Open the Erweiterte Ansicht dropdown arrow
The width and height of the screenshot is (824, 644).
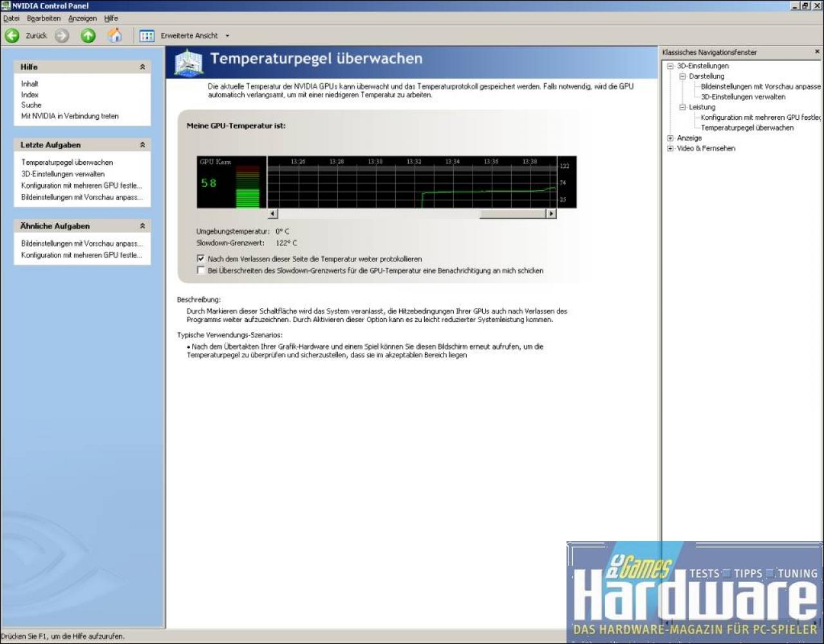click(227, 36)
